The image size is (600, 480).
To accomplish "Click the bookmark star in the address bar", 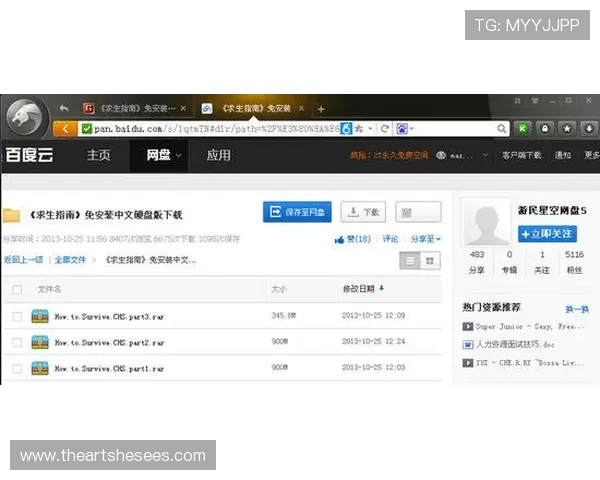I will (359, 129).
